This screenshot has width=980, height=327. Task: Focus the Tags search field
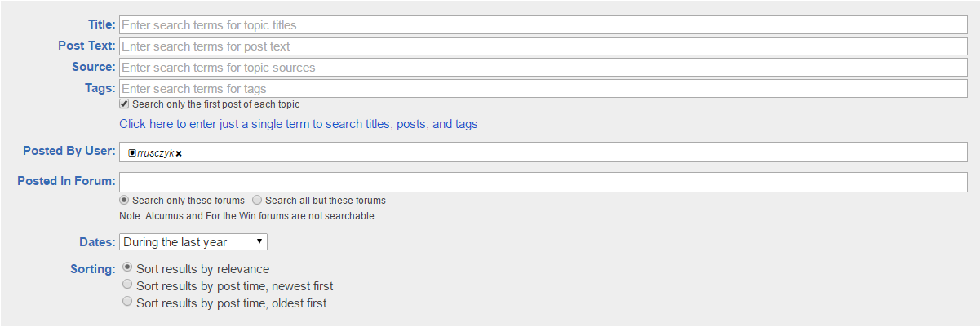[x=543, y=88]
